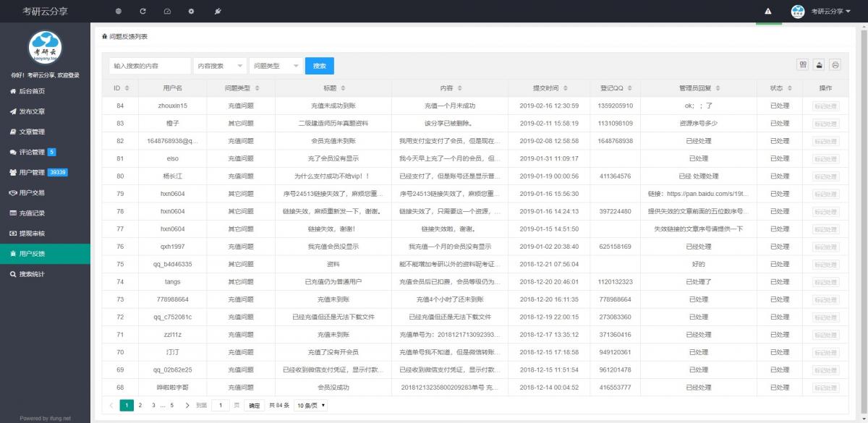868x423 pixels.
Task: Open 提现审核 in sidebar
Action: 45,234
